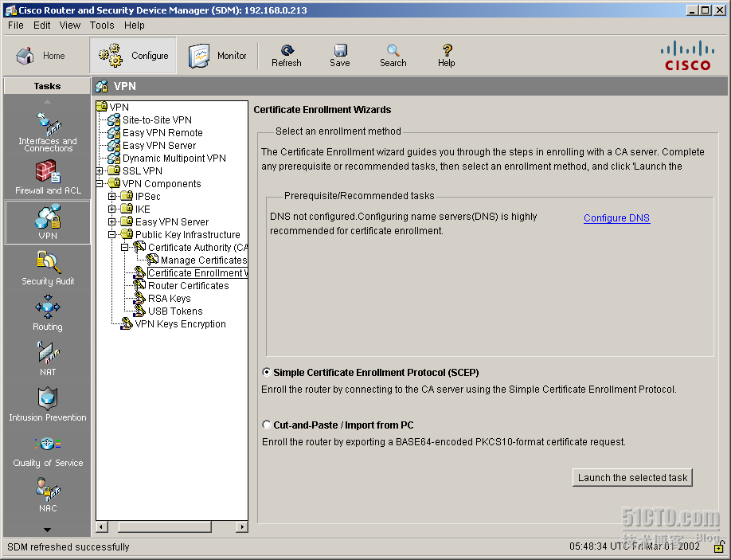Select Cut-and-Paste / Import from PC option
Screen dimensions: 731x560
coord(266,425)
